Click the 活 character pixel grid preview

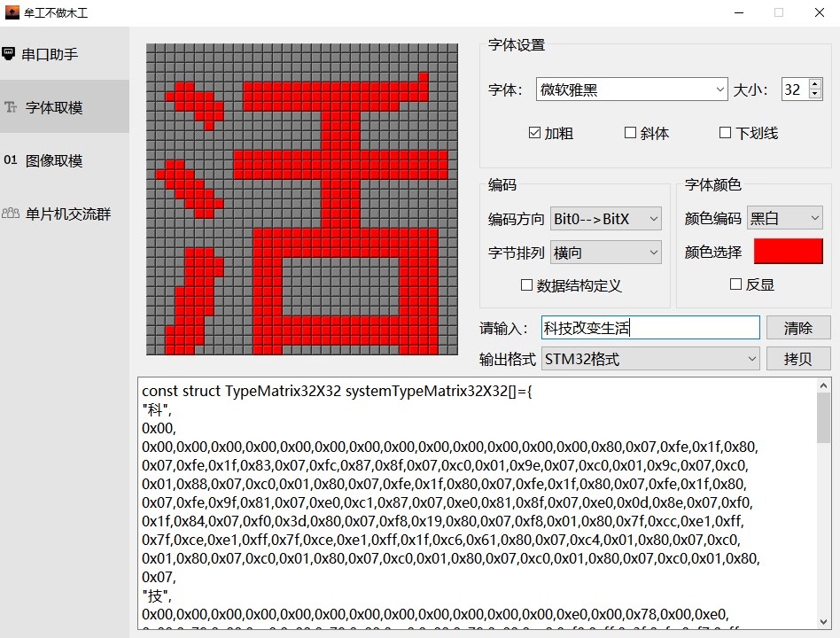coord(301,198)
